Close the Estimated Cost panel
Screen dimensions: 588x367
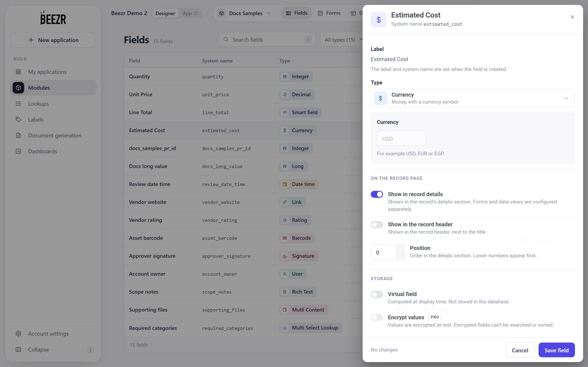[x=572, y=17]
